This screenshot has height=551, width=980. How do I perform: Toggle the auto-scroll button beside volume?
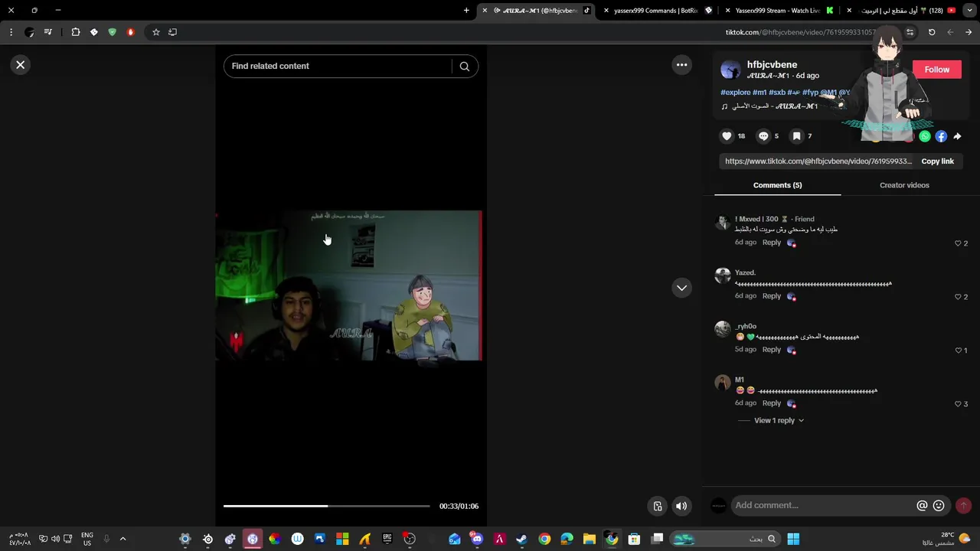(657, 506)
